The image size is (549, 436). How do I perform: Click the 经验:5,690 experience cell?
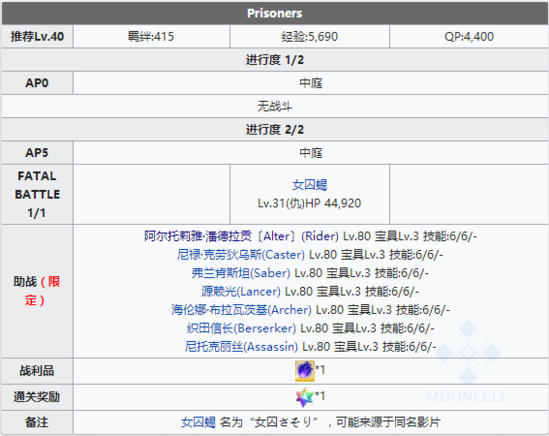pos(310,36)
